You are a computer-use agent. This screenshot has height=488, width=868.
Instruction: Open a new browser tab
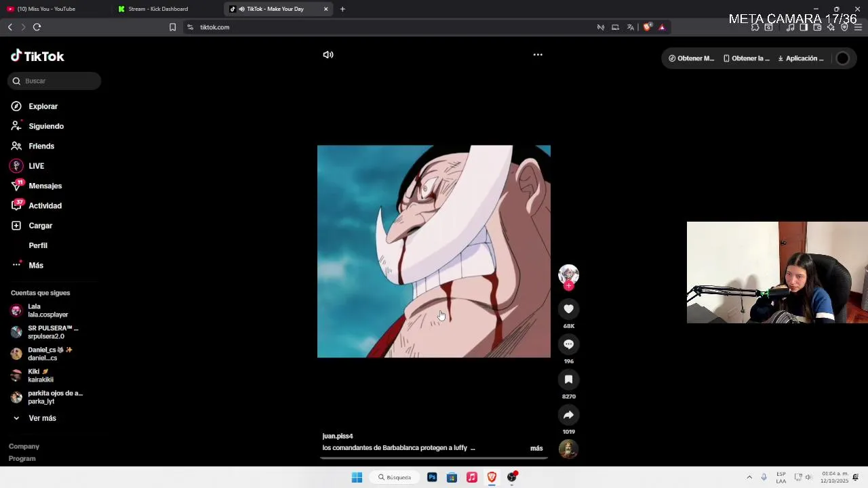pyautogui.click(x=342, y=9)
